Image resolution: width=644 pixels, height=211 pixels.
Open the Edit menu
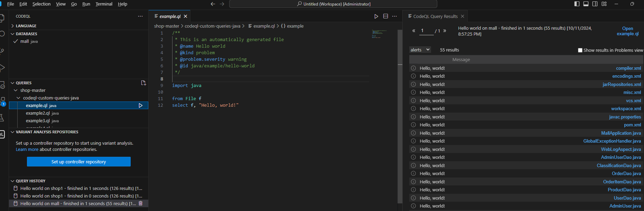(x=23, y=4)
